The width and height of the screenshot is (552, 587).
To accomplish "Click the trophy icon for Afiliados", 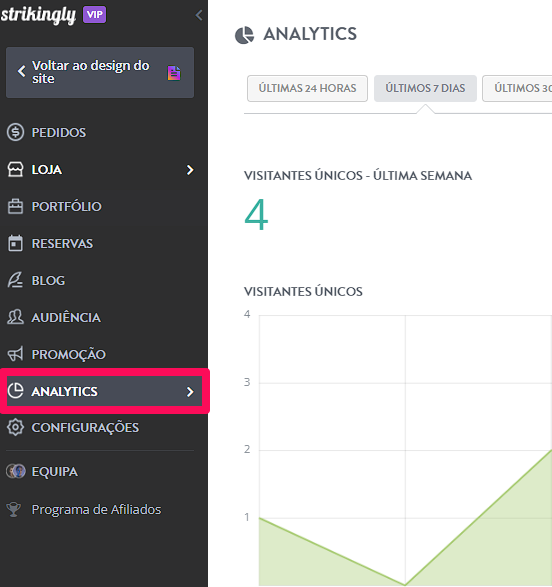I will pyautogui.click(x=13, y=509).
